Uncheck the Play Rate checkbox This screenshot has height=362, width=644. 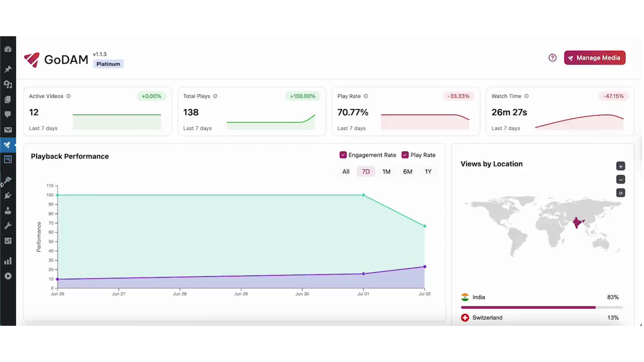(x=405, y=155)
